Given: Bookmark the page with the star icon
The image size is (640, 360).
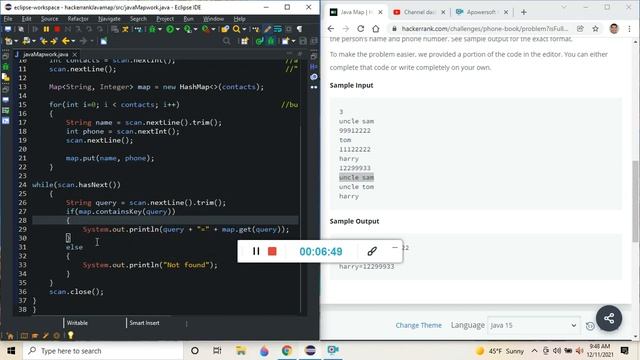Looking at the screenshot, I should click(596, 29).
